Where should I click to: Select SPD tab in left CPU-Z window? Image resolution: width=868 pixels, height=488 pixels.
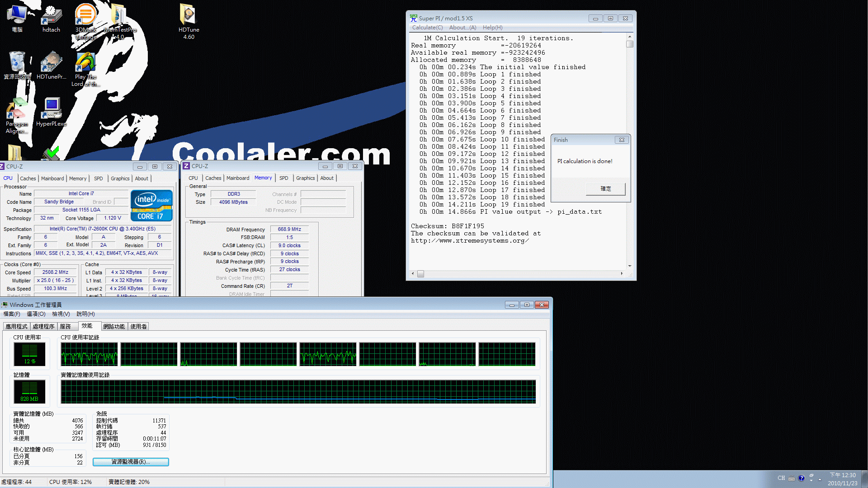(99, 178)
